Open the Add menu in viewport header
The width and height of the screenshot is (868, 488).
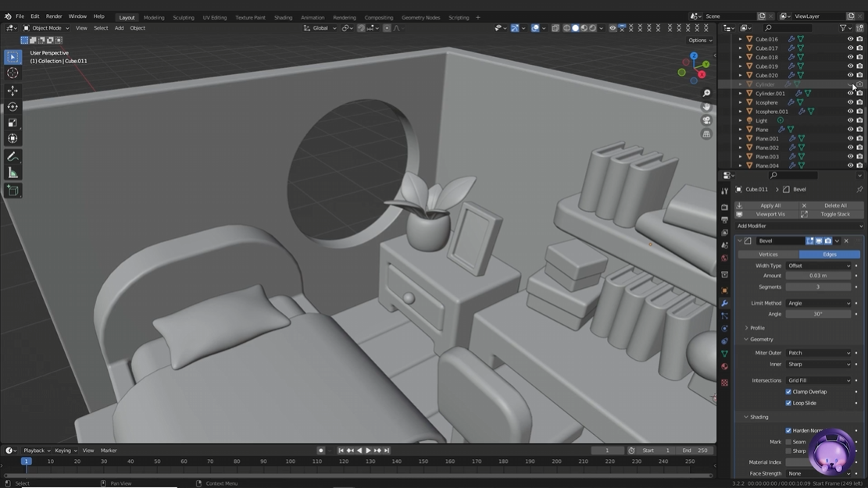(119, 27)
